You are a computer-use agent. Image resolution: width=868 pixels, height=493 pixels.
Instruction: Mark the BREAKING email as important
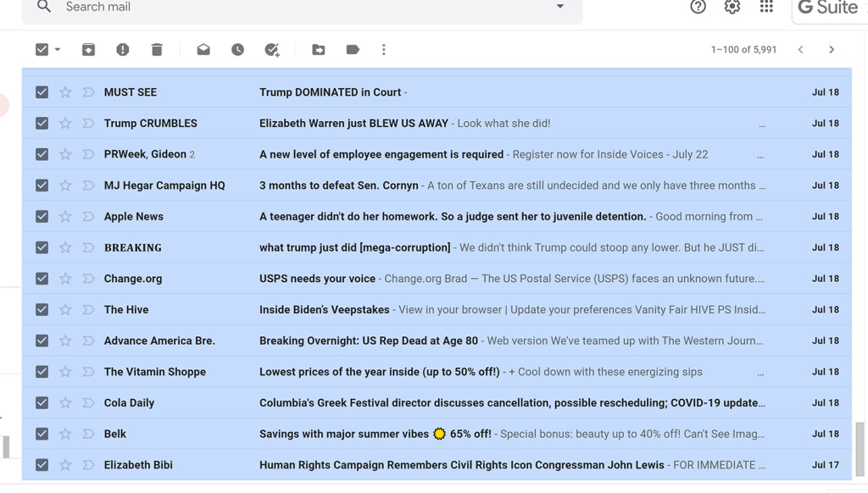coord(88,247)
